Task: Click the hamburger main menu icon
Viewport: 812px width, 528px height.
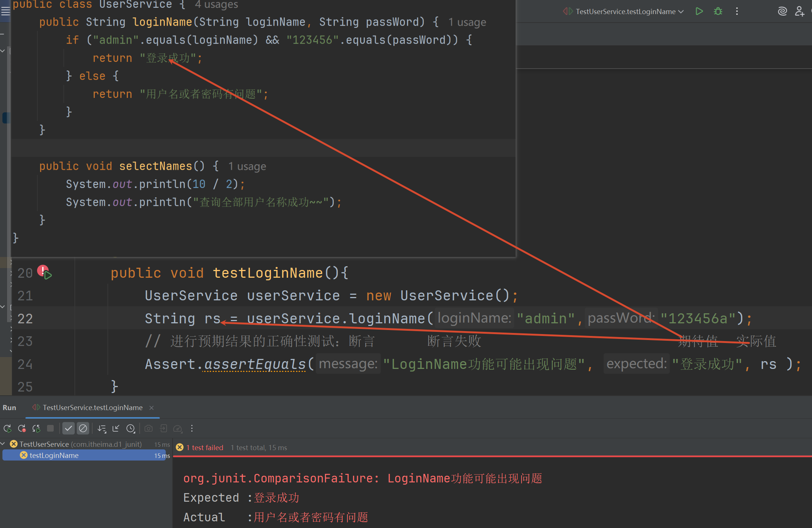Action: (x=5, y=11)
